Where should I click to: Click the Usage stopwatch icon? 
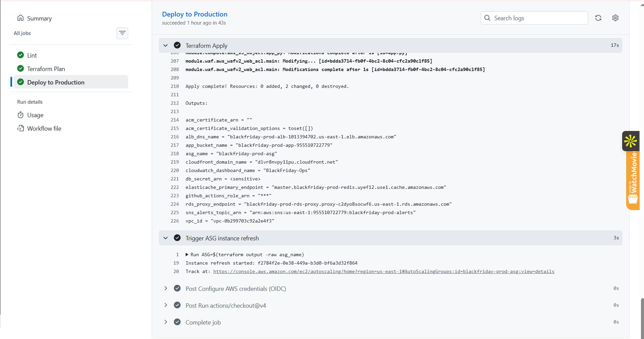21,115
